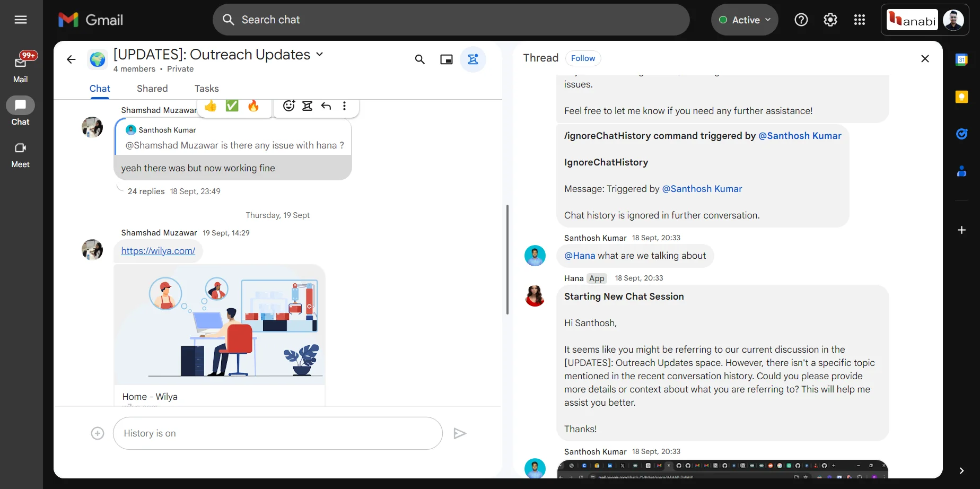Open the https://wilya.com/ link
Screen dimensions: 980x489
click(x=158, y=251)
